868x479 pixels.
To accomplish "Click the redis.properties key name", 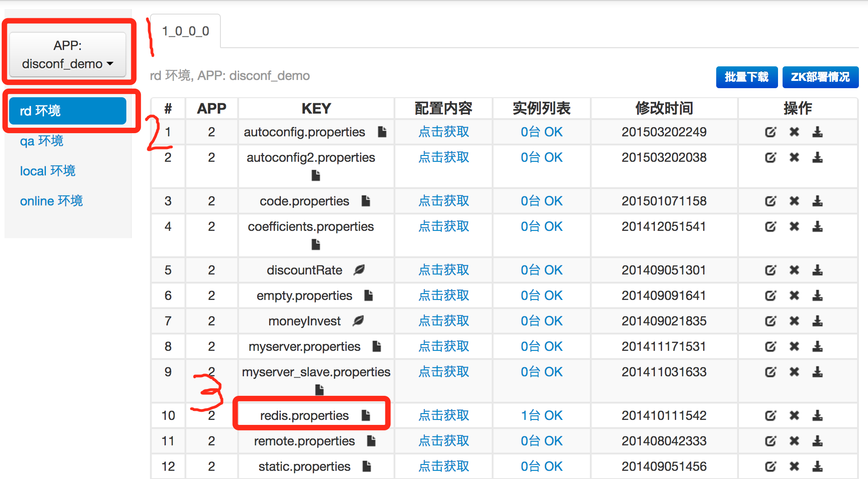I will point(304,416).
